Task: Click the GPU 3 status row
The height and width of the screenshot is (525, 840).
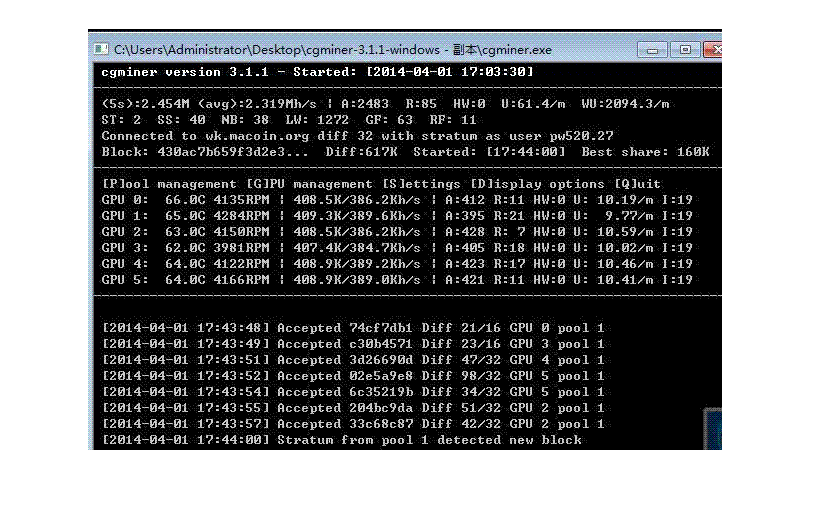Action: 397,248
